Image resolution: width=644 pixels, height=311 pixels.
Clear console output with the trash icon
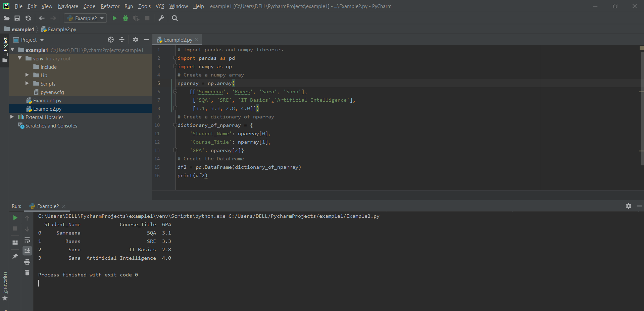27,273
